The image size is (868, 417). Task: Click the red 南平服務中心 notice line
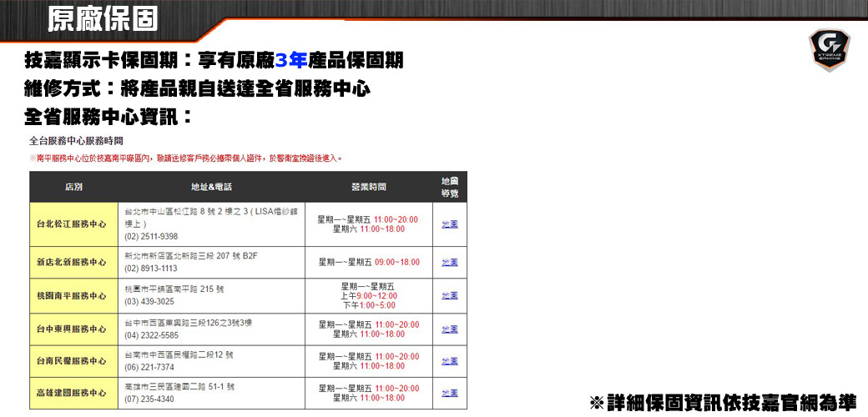(x=185, y=158)
